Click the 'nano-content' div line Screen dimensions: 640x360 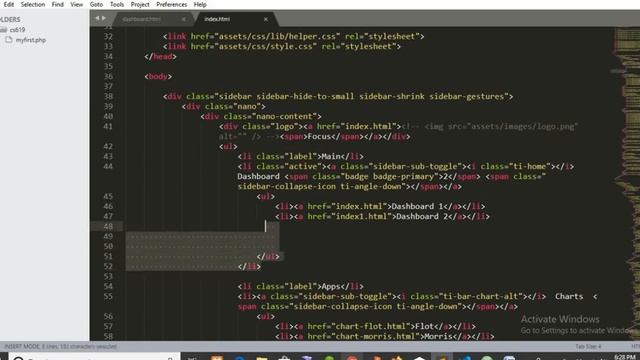[261, 116]
